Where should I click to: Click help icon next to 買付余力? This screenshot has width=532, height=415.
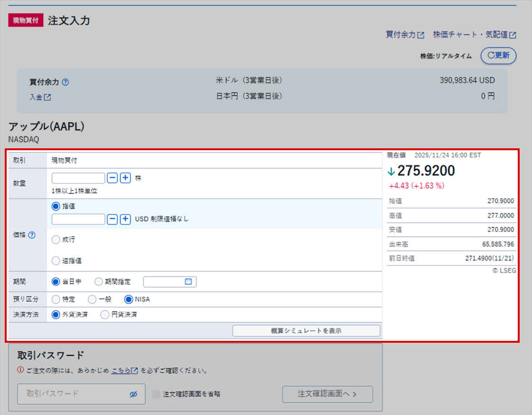pyautogui.click(x=66, y=82)
